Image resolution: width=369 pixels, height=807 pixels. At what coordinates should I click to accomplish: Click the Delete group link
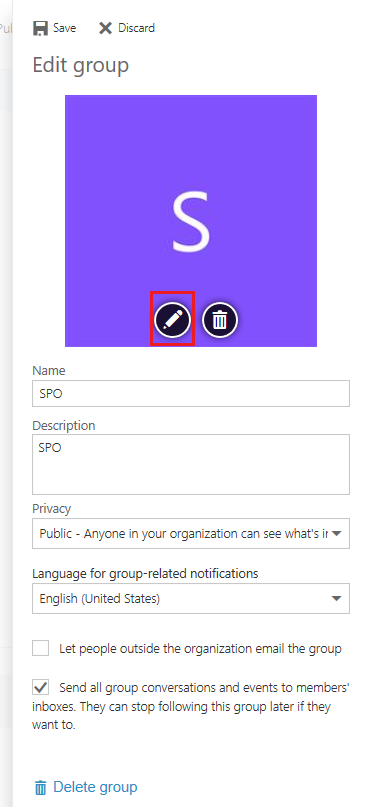click(95, 787)
